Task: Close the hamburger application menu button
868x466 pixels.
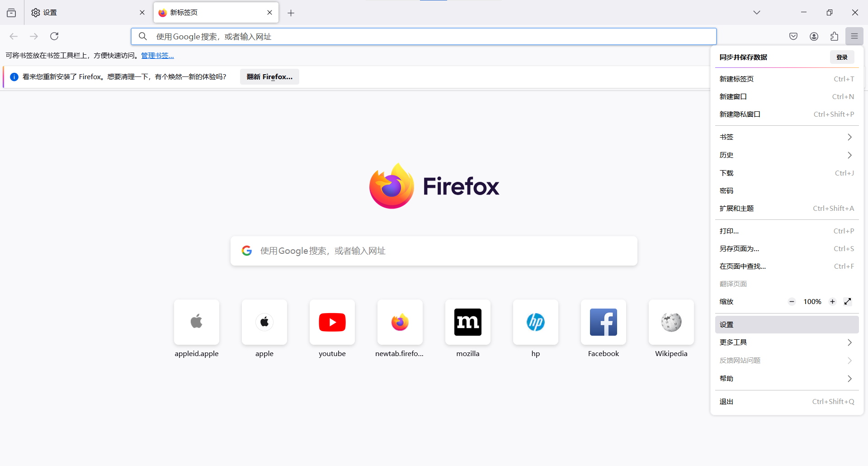Action: (x=854, y=36)
